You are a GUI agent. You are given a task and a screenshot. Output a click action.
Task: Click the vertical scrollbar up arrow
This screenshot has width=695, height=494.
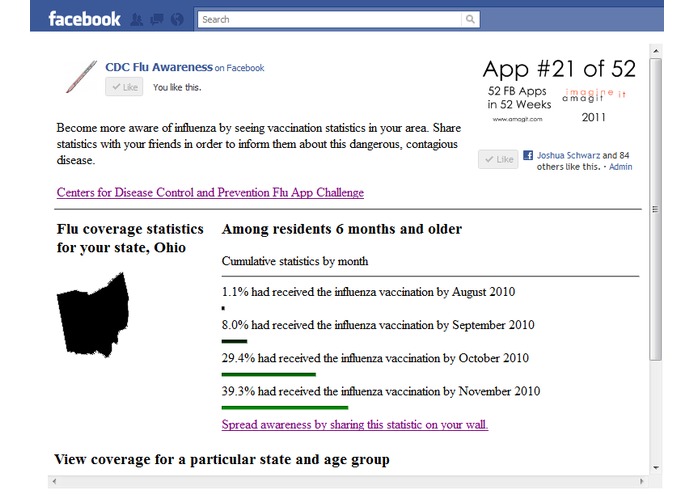click(656, 51)
